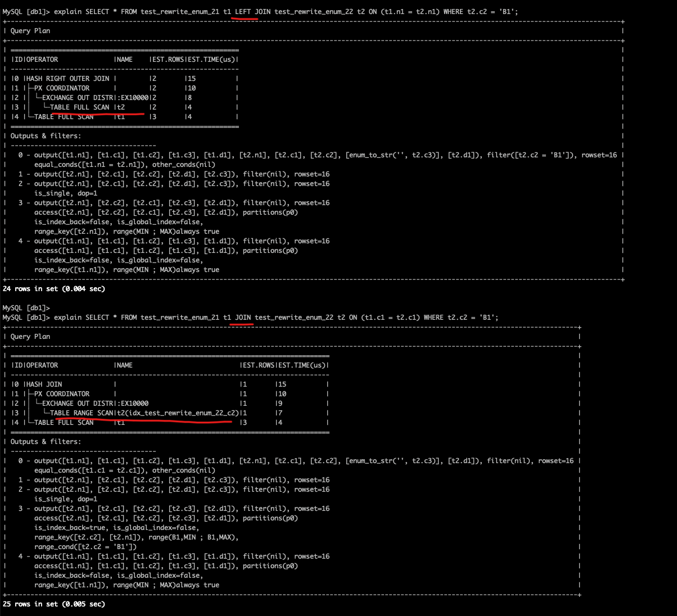Select the t2 name on TABLE FULL SCAN row
Screen dimensions: 677x616
[x=121, y=107]
